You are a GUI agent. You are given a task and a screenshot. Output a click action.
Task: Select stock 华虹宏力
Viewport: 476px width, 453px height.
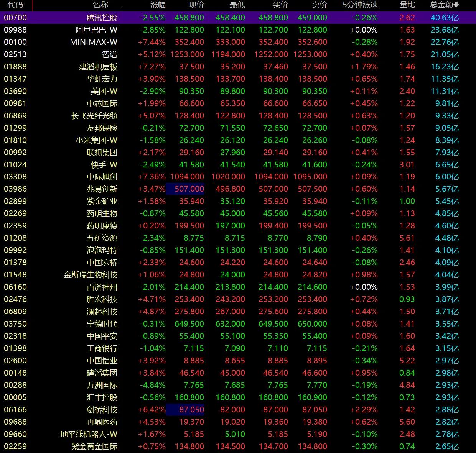click(x=102, y=79)
